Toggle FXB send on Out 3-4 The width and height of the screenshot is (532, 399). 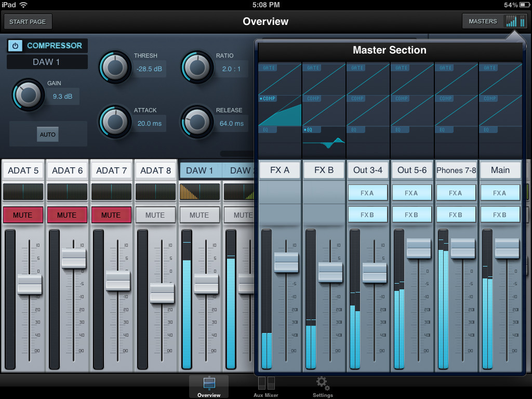(367, 215)
